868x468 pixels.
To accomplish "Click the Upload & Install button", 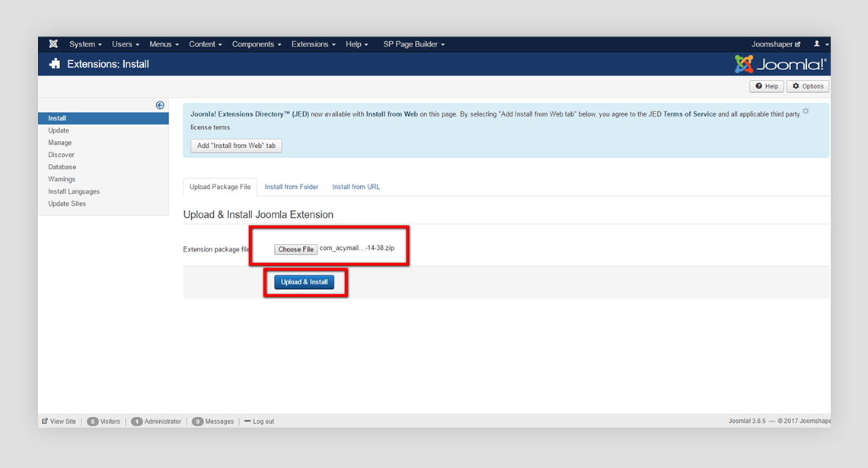I will tap(304, 283).
